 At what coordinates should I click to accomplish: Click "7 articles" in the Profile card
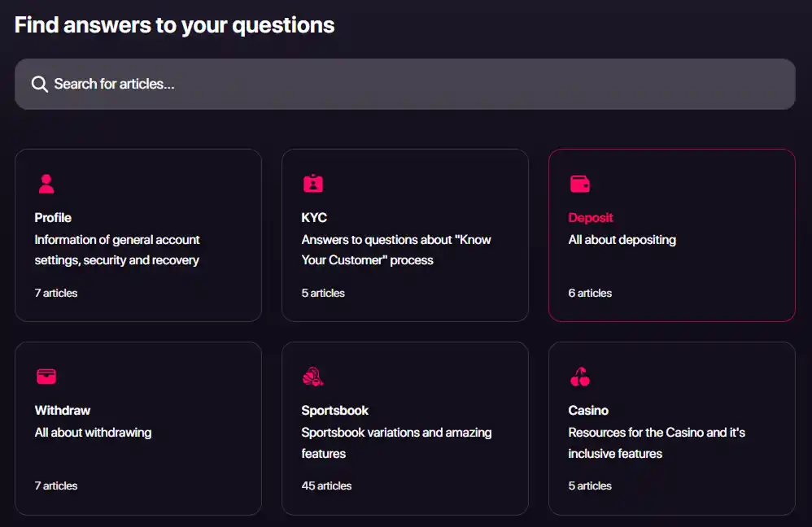coord(56,293)
